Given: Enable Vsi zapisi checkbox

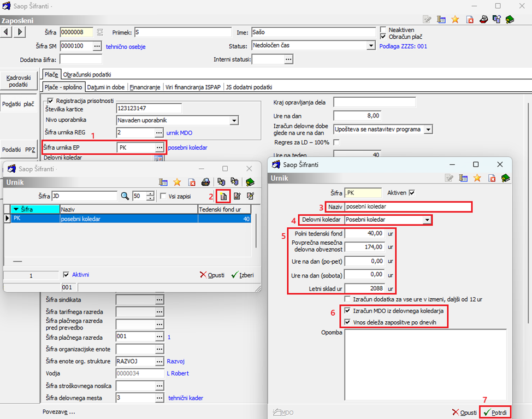Looking at the screenshot, I should tap(163, 196).
